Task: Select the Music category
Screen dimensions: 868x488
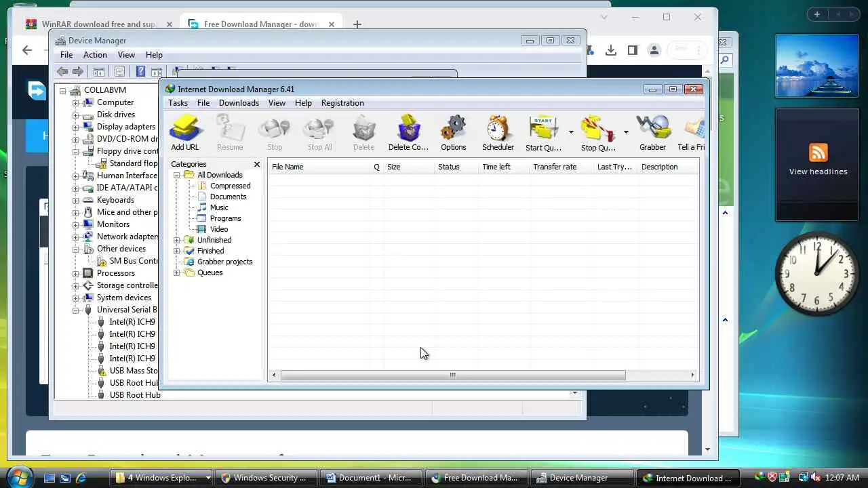Action: point(219,207)
